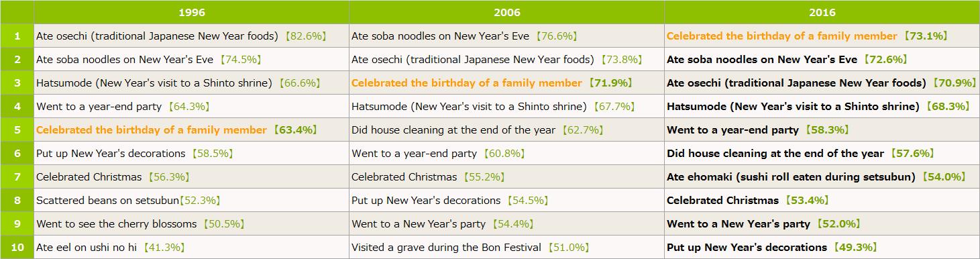
Task: Click the orange 2006 family birthday entry
Action: 492,83
